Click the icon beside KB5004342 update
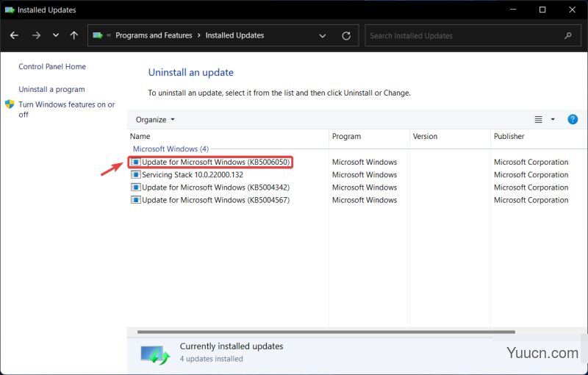This screenshot has width=588, height=375. pos(135,187)
